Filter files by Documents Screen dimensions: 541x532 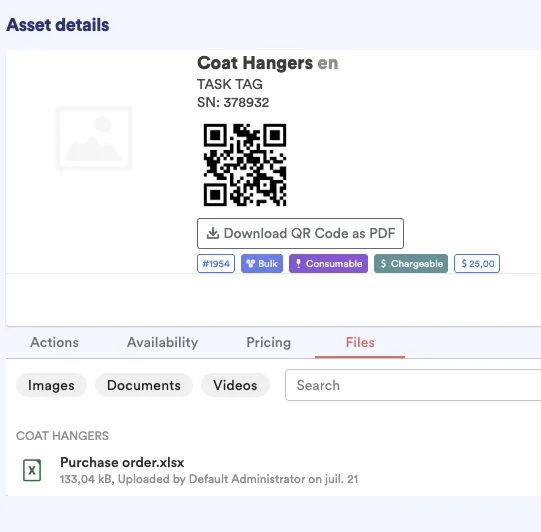pyautogui.click(x=144, y=385)
